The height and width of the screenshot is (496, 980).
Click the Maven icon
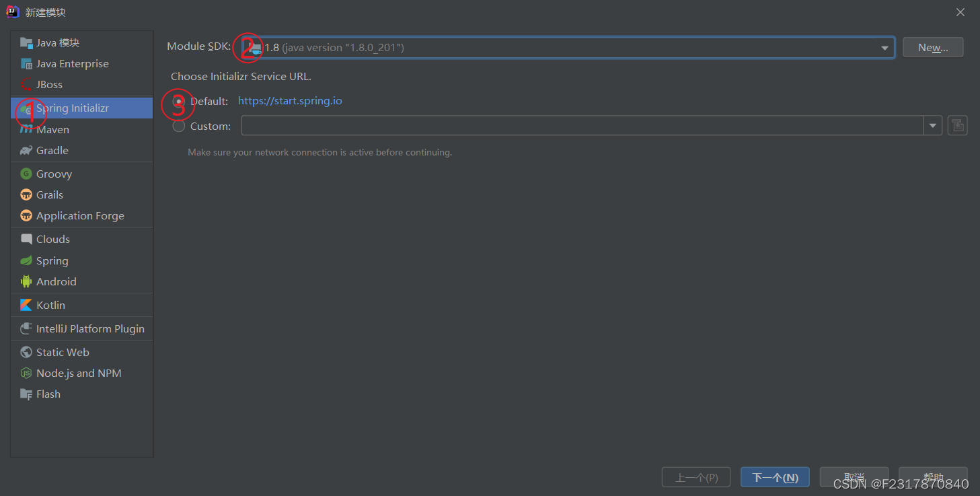pyautogui.click(x=26, y=129)
